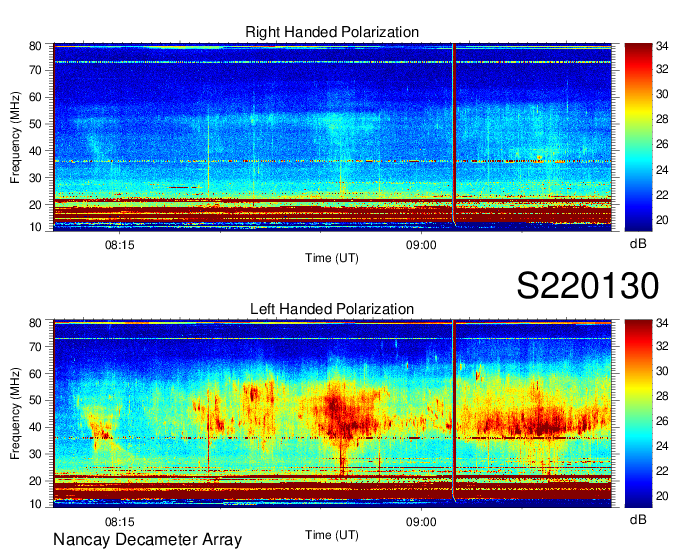Viewport: 680px width, 552px height.
Task: Click the 20 dB label on Right Handed color bar
Action: point(662,220)
